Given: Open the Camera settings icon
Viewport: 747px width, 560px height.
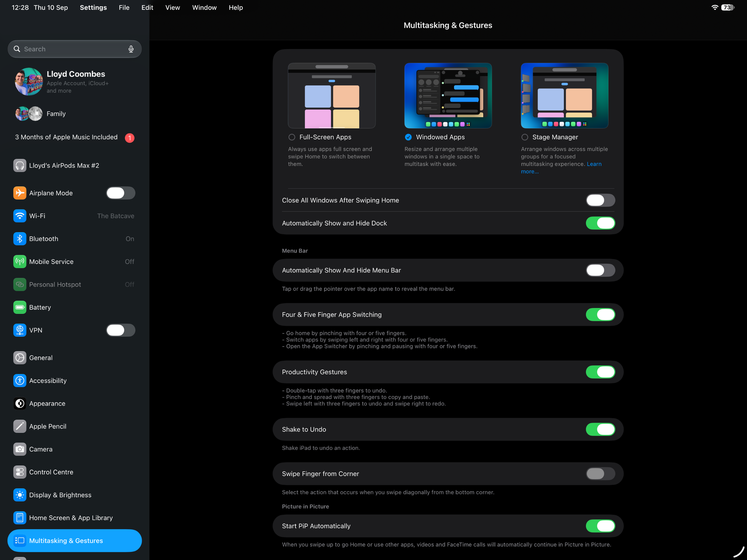Looking at the screenshot, I should (20, 449).
